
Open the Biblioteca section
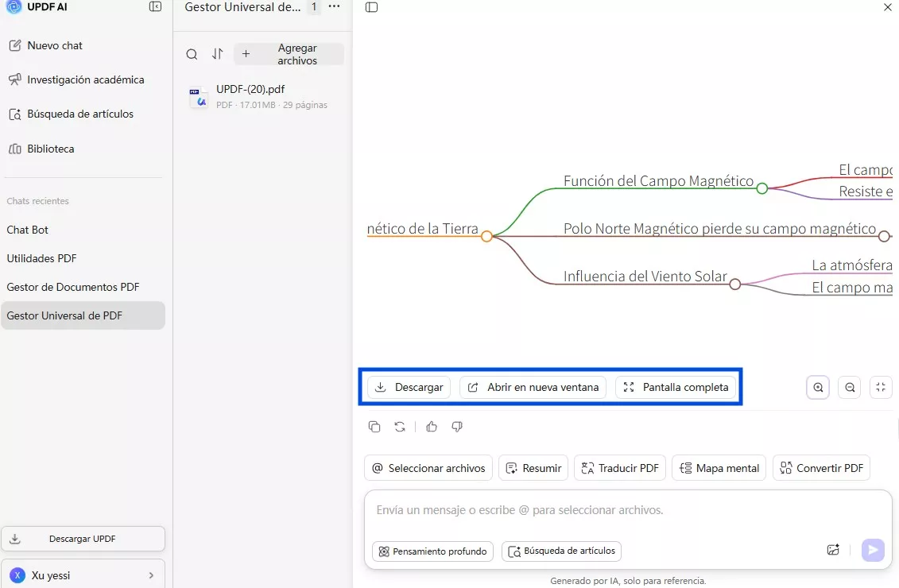(x=42, y=149)
